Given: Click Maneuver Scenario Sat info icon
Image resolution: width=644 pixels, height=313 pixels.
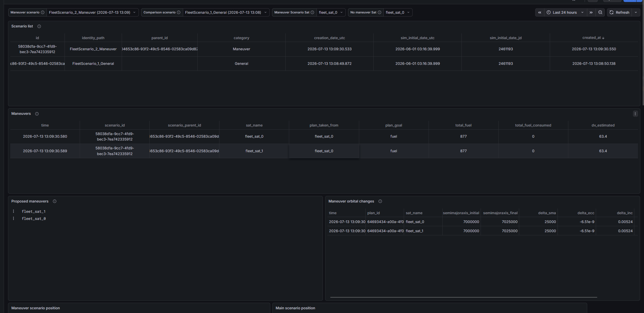Looking at the screenshot, I should click(x=312, y=12).
